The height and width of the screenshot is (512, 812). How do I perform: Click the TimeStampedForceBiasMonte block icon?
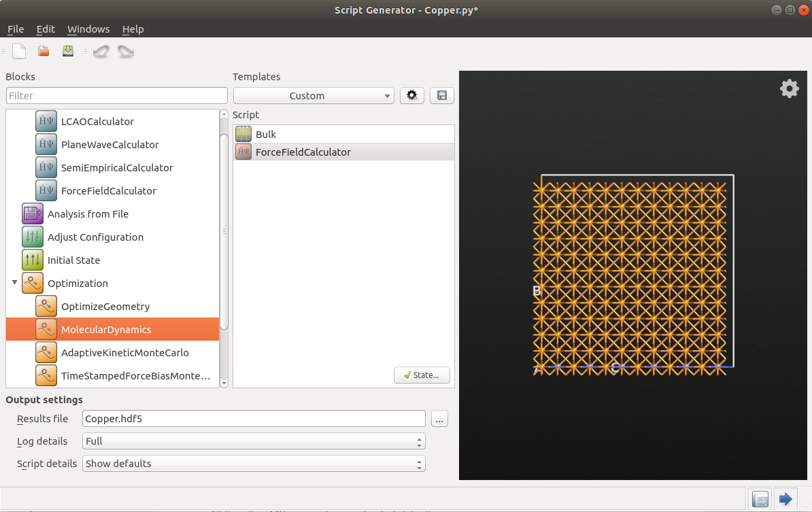click(46, 376)
